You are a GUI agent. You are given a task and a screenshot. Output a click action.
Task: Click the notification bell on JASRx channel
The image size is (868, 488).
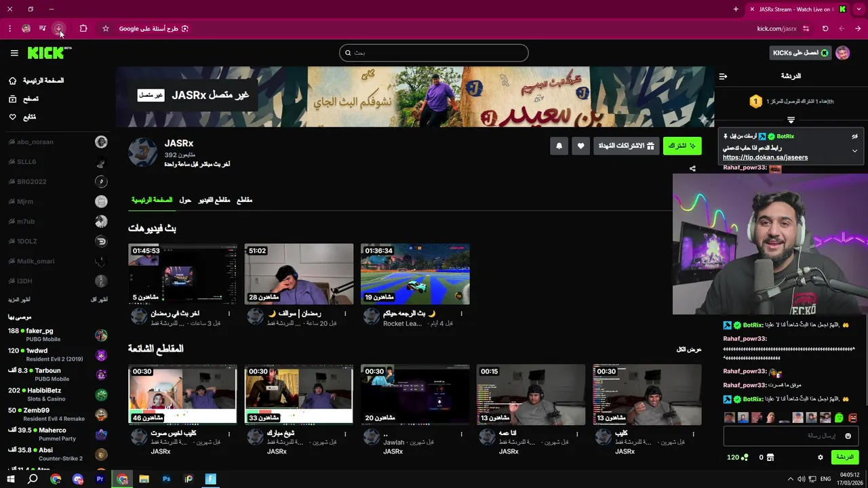[x=559, y=146]
